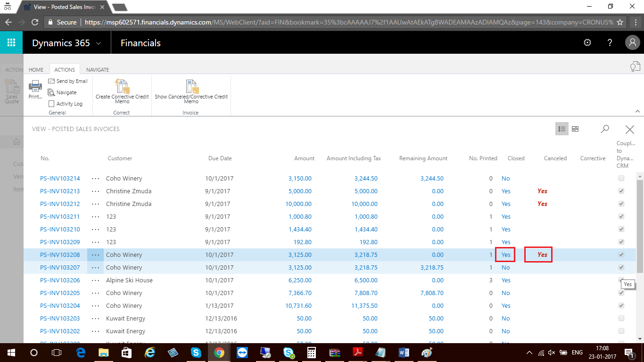This screenshot has height=362, width=644.
Task: Click the lightbulb tips icon
Action: coord(636,66)
